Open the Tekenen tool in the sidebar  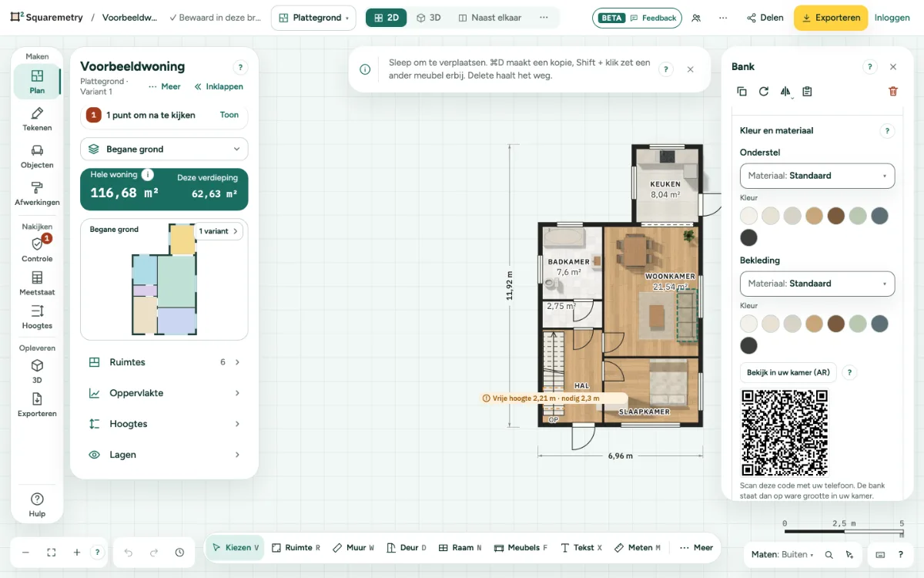click(x=37, y=119)
